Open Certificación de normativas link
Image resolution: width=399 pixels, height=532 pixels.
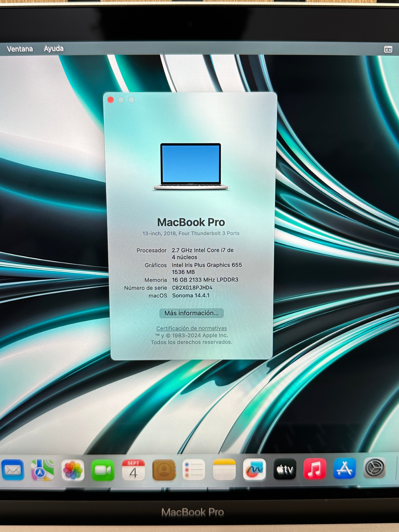tap(191, 328)
